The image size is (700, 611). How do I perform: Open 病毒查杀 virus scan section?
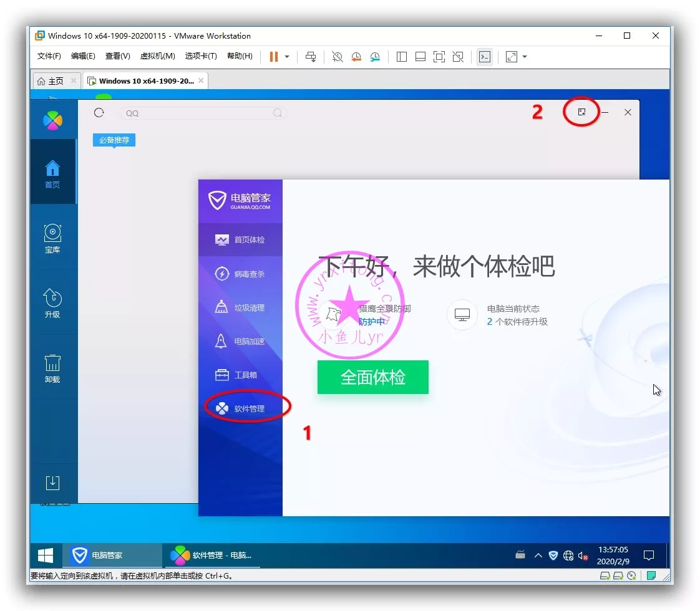tap(248, 274)
